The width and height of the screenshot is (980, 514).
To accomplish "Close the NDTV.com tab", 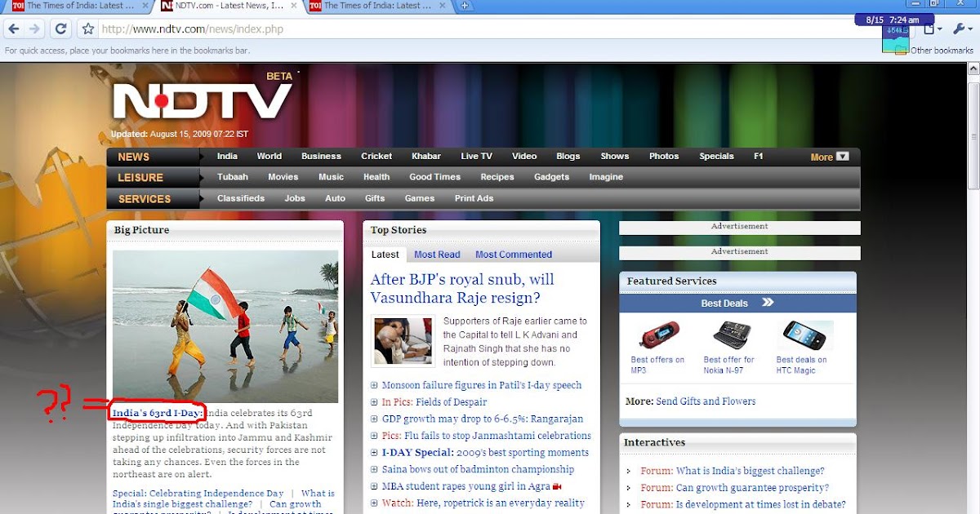I will (x=295, y=7).
